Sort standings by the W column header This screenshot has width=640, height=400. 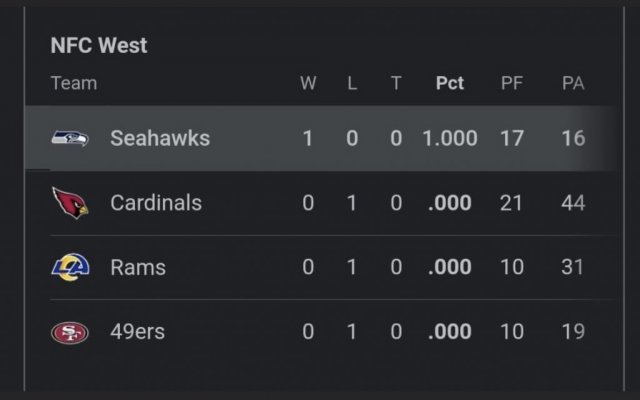click(308, 83)
